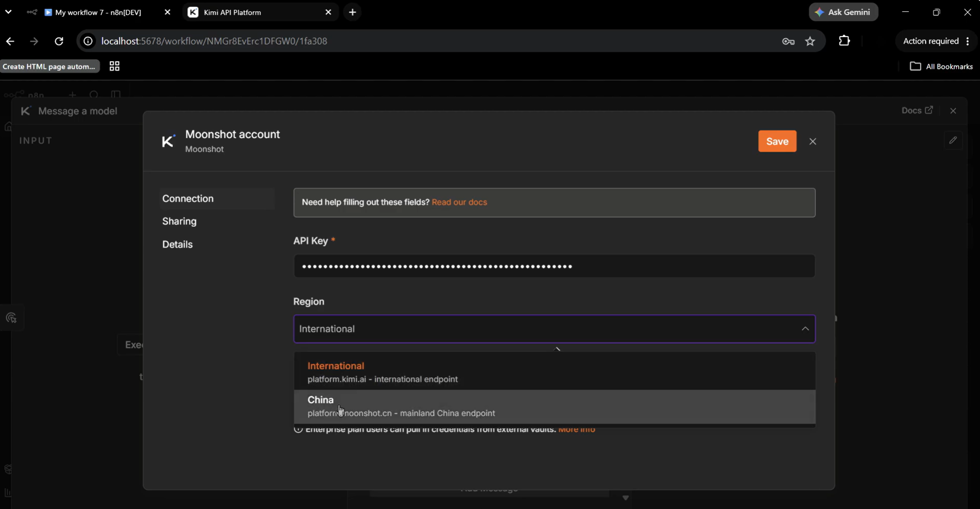The width and height of the screenshot is (980, 509).
Task: Click the Moonshot K logo icon
Action: [168, 141]
